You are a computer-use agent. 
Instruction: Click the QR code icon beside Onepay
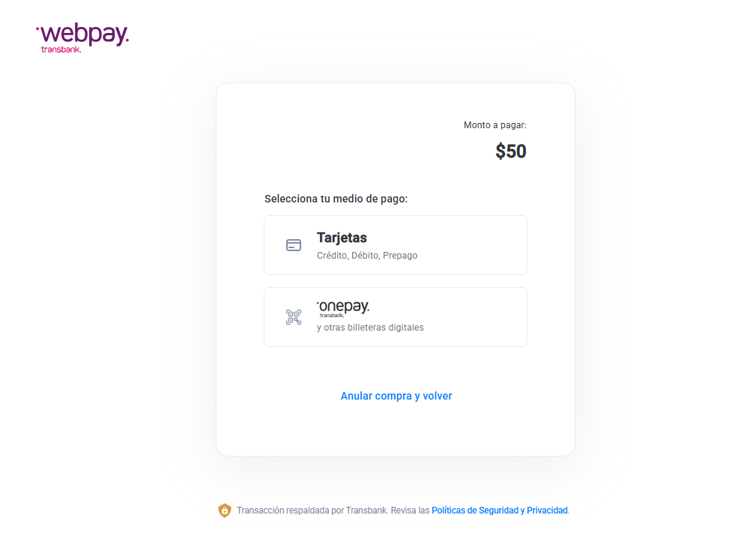click(x=294, y=316)
